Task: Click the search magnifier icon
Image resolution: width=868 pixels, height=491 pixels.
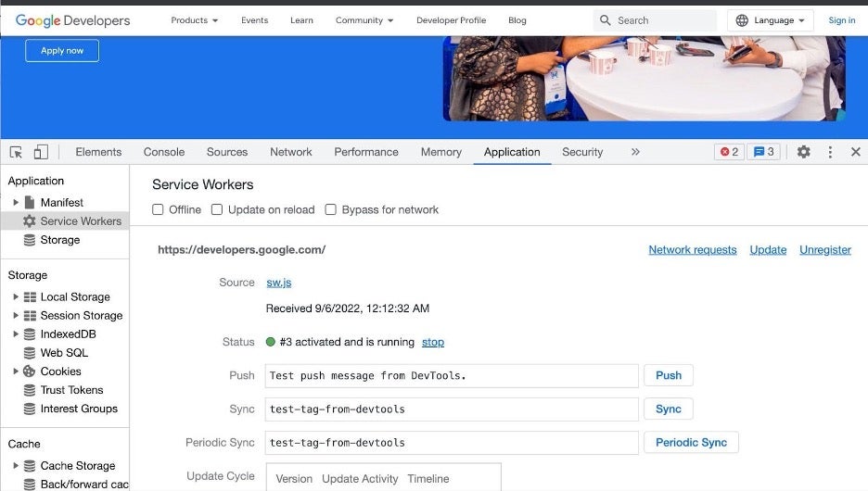Action: click(x=606, y=20)
